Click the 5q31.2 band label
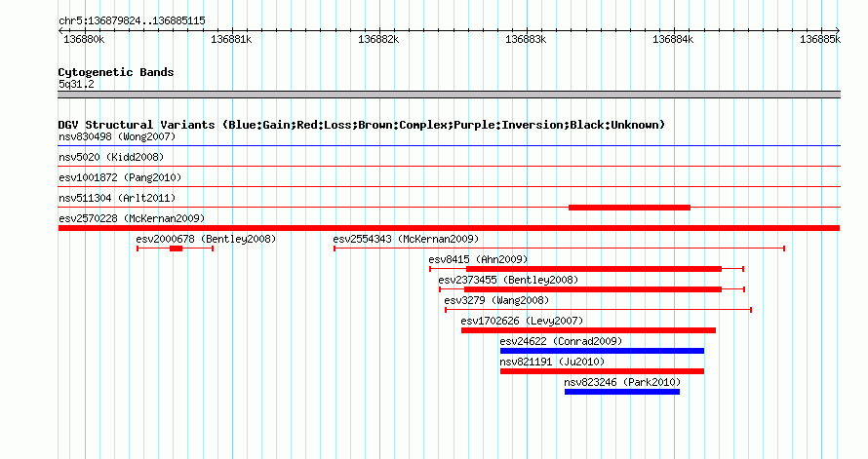The image size is (868, 459). pos(76,84)
